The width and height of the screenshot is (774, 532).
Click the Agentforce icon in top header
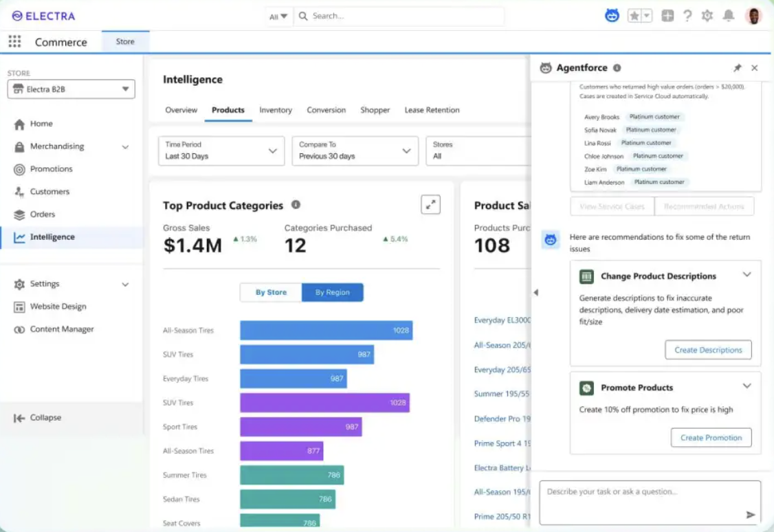[612, 16]
